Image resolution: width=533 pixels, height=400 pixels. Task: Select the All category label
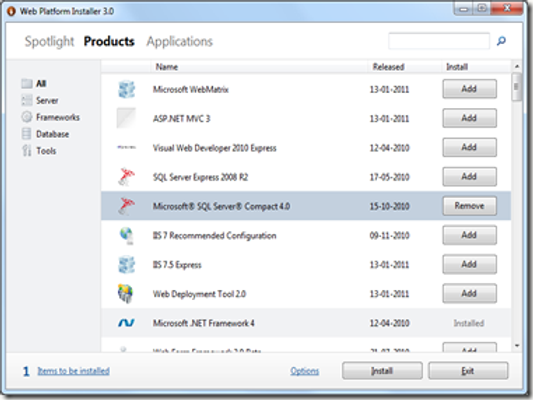(41, 83)
